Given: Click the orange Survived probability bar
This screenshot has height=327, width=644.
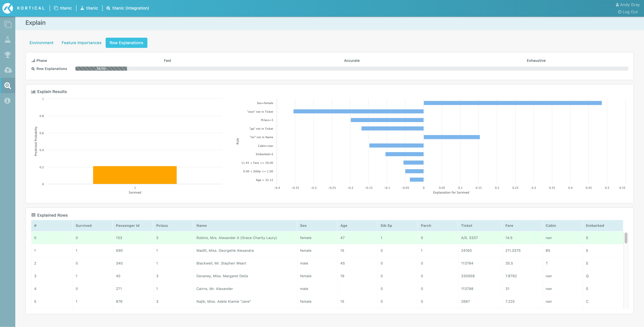Looking at the screenshot, I should point(135,175).
